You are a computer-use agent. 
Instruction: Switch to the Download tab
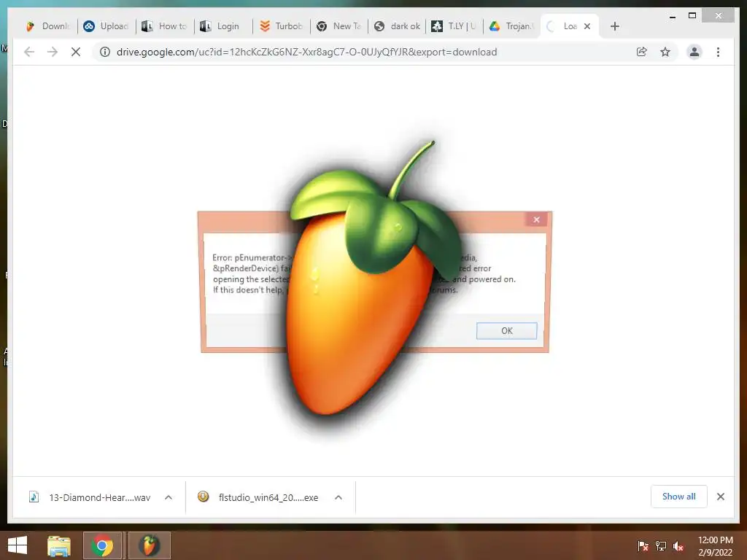(x=47, y=26)
